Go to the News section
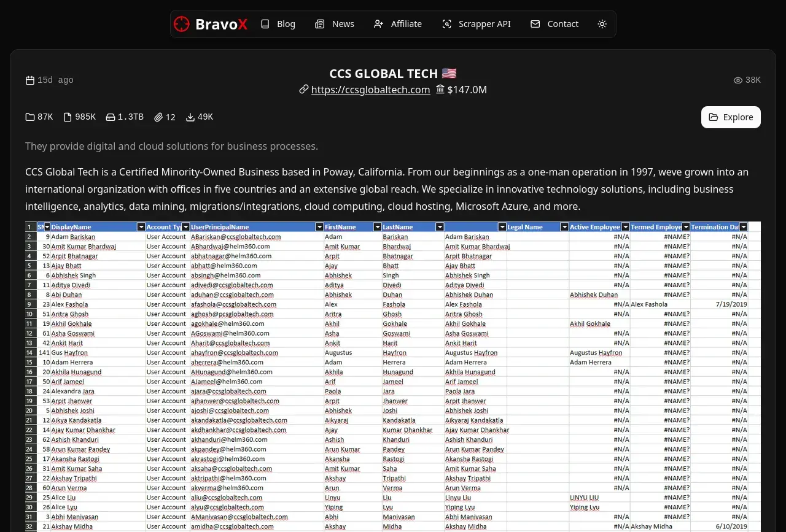This screenshot has width=786, height=532. tap(335, 24)
